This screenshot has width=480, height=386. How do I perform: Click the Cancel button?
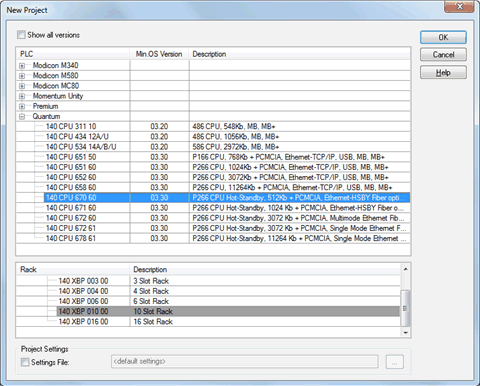coord(443,55)
